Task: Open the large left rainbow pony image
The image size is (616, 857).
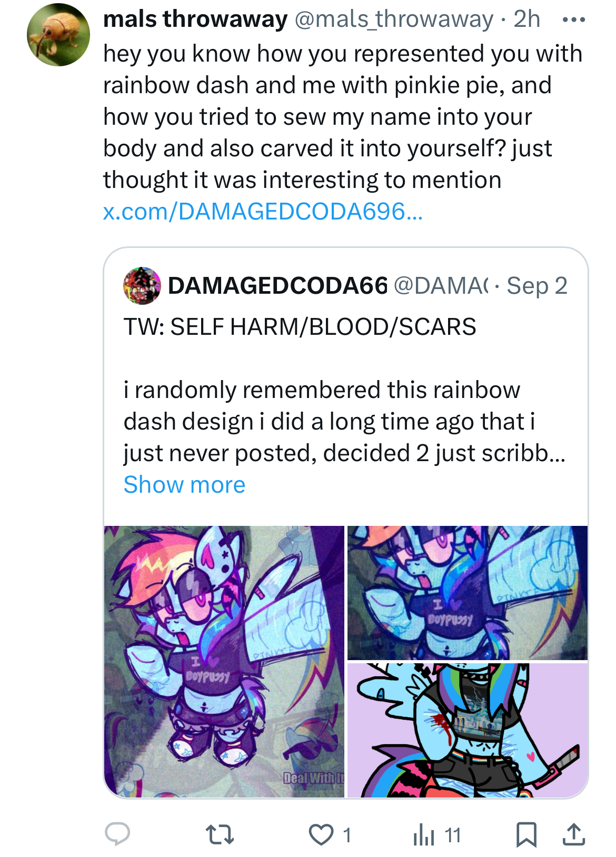Action: coord(224,661)
